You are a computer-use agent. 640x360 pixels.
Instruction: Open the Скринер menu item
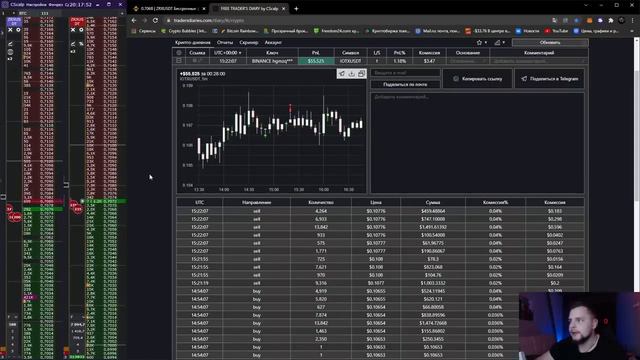coord(249,42)
